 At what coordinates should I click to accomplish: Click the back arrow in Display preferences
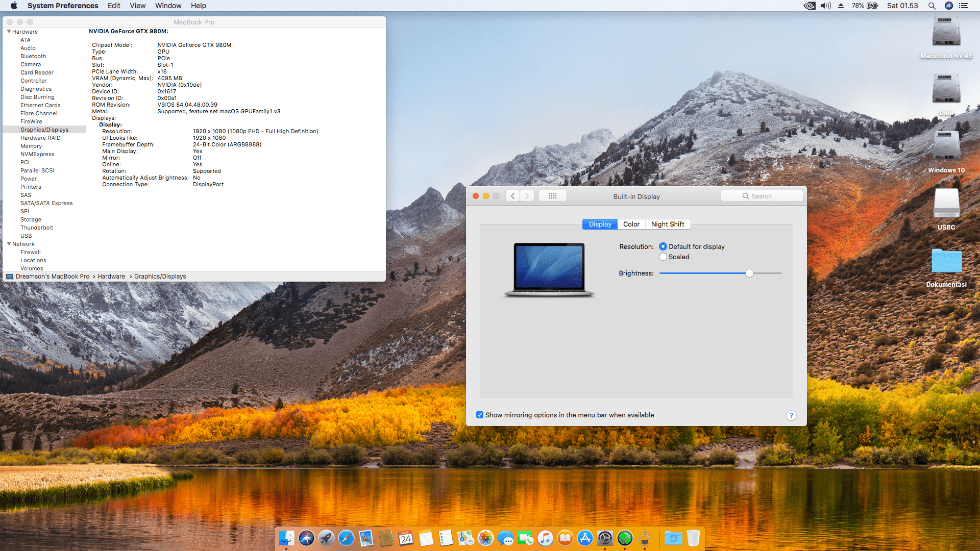pos(513,196)
